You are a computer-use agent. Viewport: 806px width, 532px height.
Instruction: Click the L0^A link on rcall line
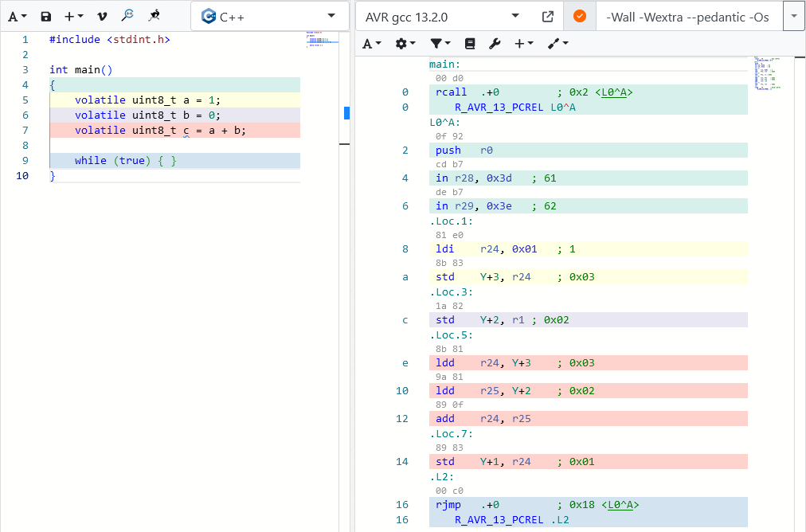[614, 92]
